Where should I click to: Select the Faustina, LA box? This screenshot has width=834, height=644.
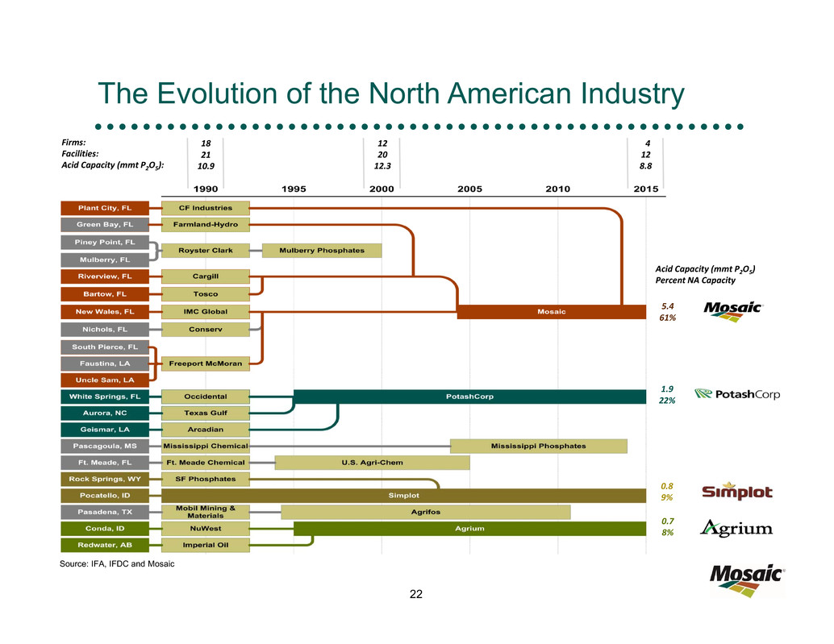[x=105, y=364]
